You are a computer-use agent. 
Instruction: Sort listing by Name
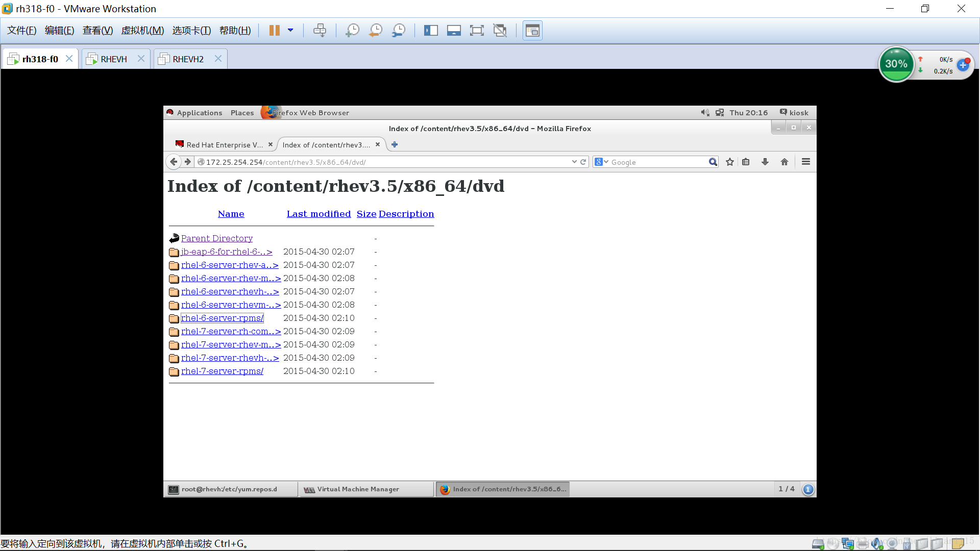point(231,214)
